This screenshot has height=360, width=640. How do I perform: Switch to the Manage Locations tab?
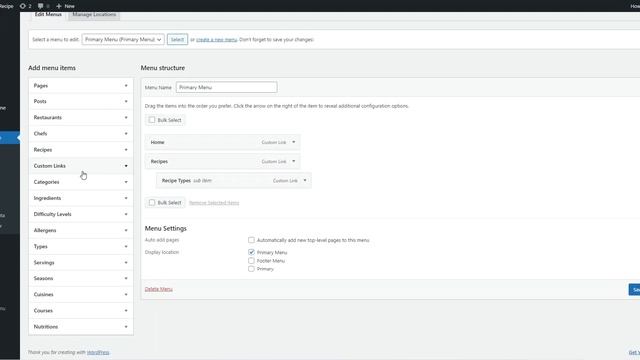click(94, 14)
